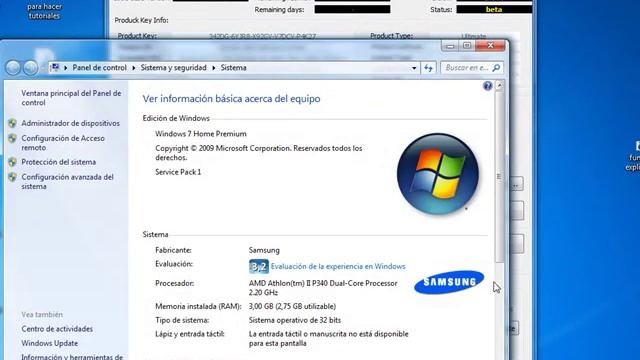Image resolution: width=640 pixels, height=360 pixels.
Task: Click 'para hacer tutoriales' desktop icon label
Action: pos(44,11)
